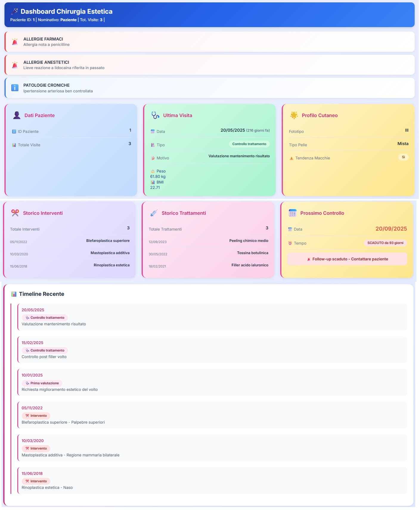Click the BMI value 22.71
The width and height of the screenshot is (420, 510).
(x=155, y=188)
